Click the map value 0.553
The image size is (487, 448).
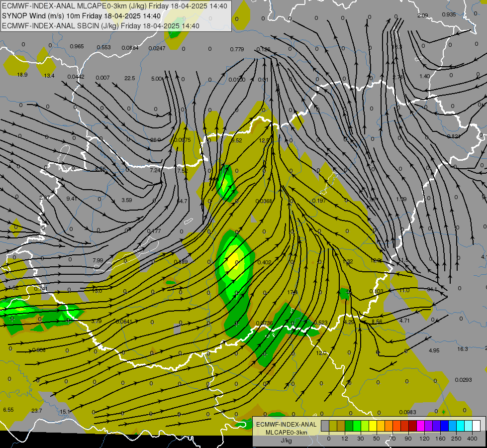(104, 47)
